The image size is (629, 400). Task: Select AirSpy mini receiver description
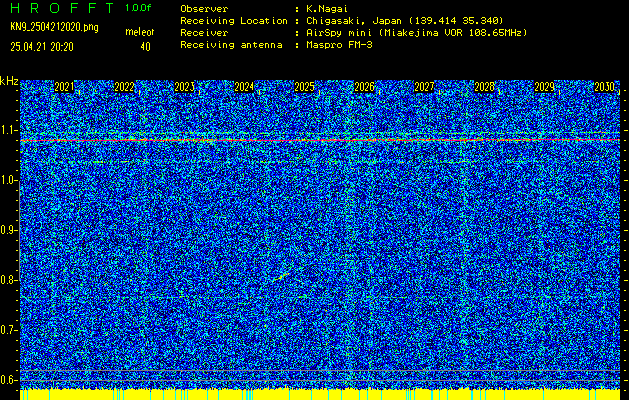[416, 32]
